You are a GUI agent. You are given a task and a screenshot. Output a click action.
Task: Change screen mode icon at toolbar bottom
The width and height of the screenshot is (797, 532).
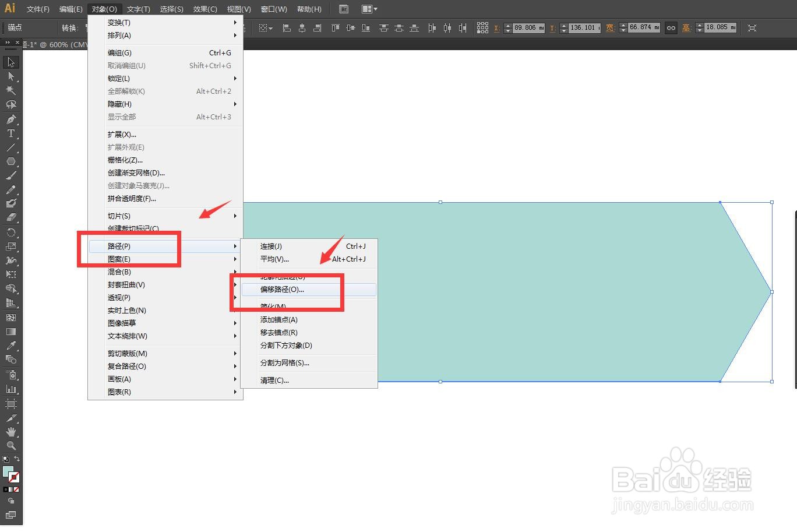click(10, 515)
